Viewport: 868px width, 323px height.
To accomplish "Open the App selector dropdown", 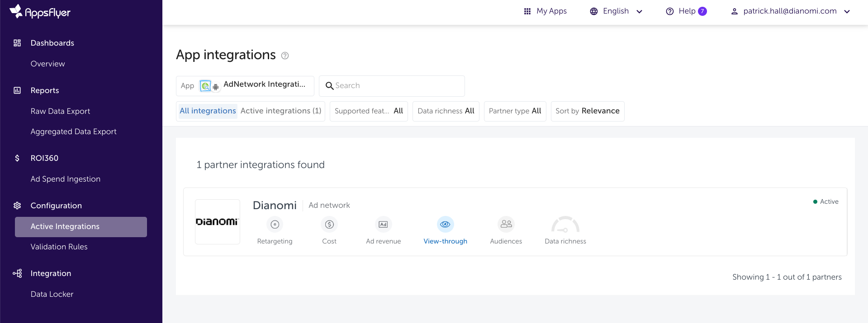I will 245,86.
